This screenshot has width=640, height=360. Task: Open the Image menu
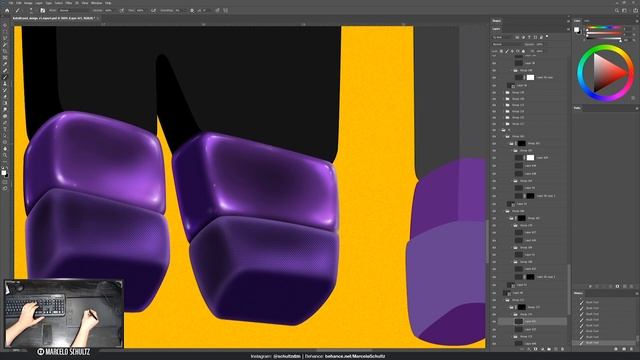(x=28, y=3)
